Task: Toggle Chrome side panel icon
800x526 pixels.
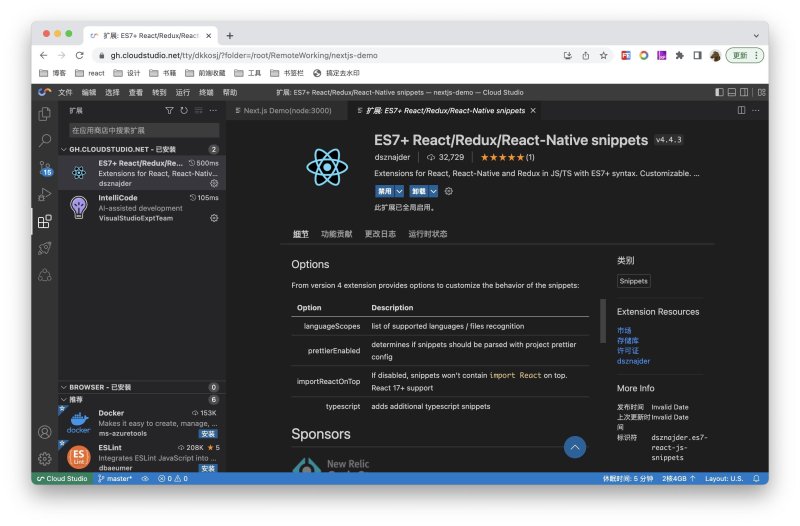Action: pos(697,56)
